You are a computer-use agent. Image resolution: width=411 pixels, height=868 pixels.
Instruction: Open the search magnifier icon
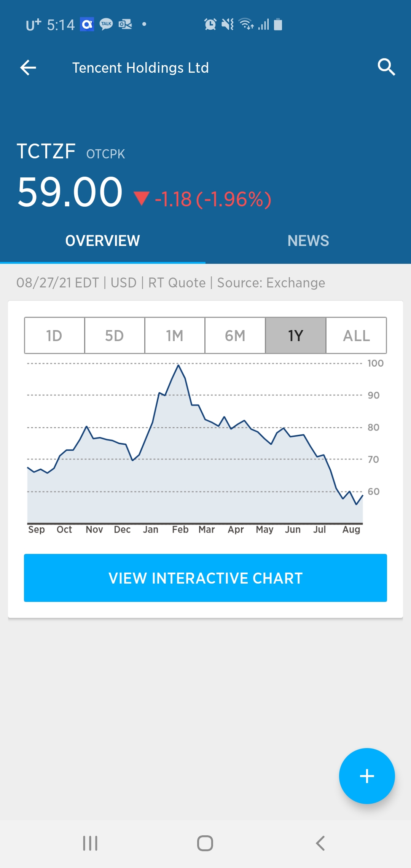click(386, 67)
